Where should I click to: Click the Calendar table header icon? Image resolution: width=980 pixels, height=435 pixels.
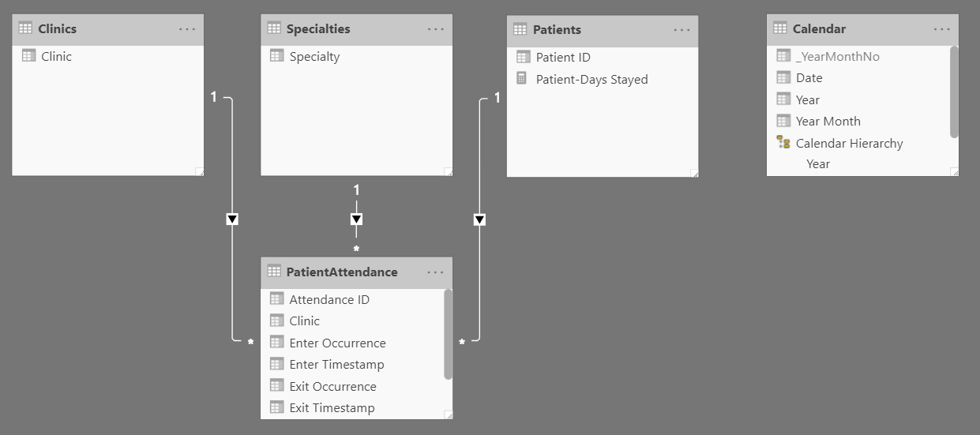pos(779,28)
